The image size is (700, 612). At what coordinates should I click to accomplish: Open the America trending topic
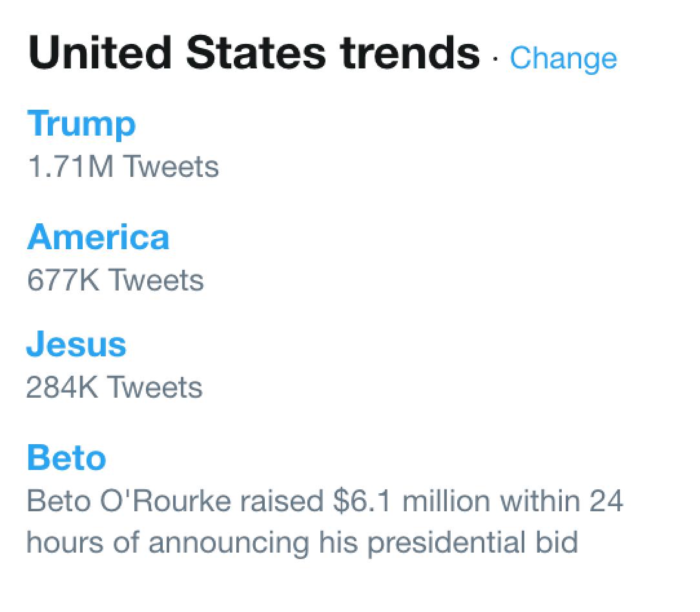98,236
